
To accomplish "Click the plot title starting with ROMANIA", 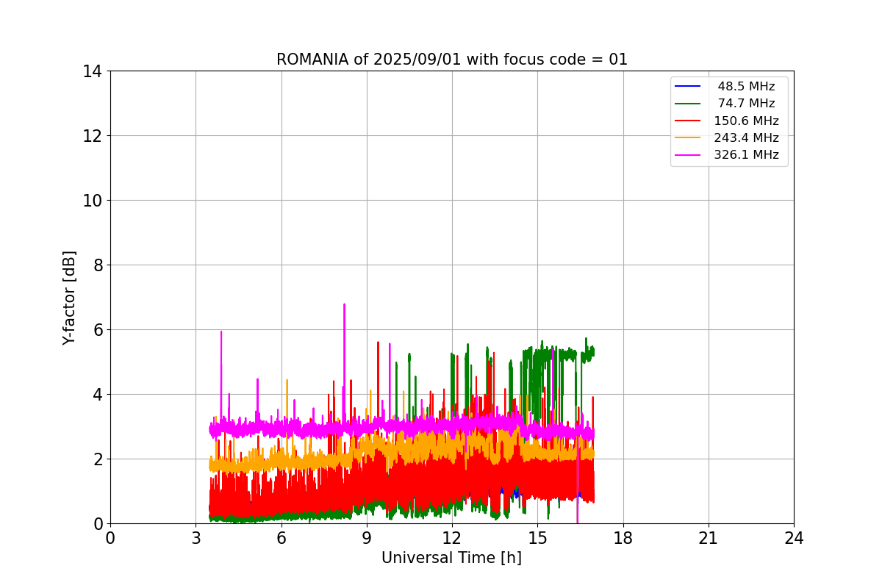I will click(452, 60).
